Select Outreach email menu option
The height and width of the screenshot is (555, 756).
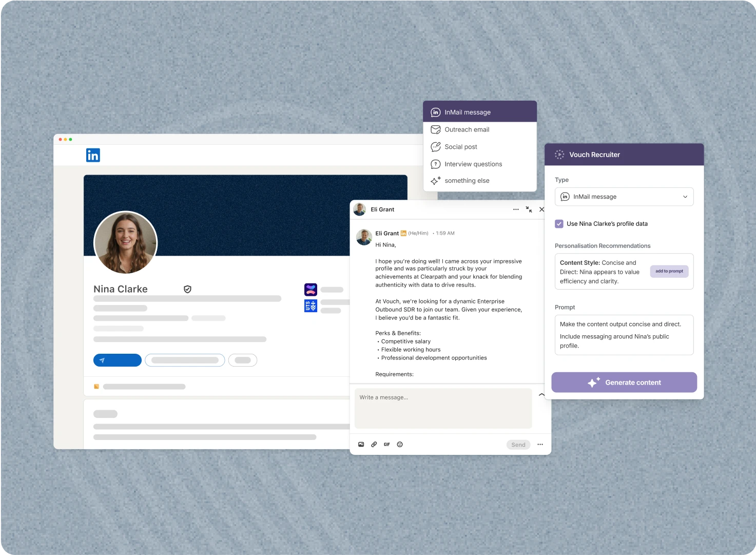(x=480, y=129)
